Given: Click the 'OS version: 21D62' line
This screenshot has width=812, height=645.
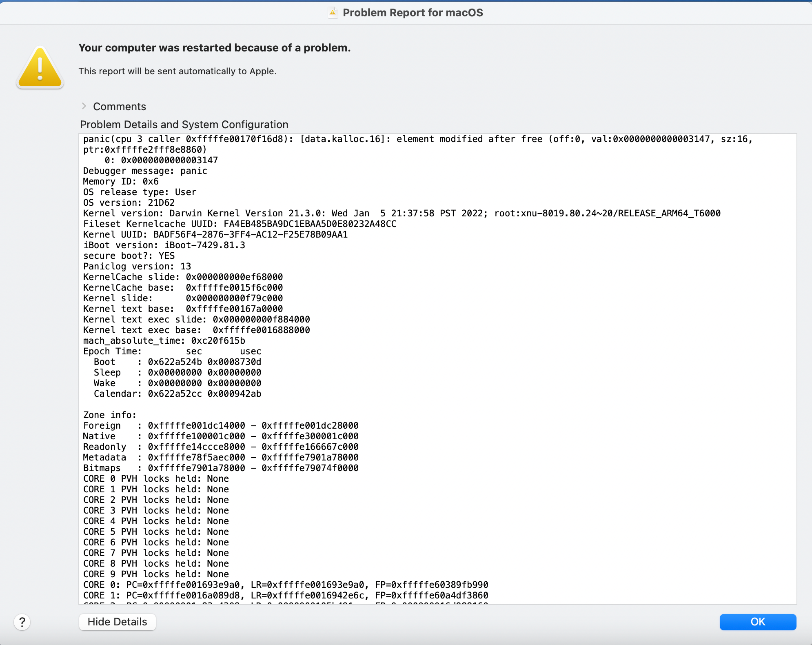Looking at the screenshot, I should [x=129, y=203].
